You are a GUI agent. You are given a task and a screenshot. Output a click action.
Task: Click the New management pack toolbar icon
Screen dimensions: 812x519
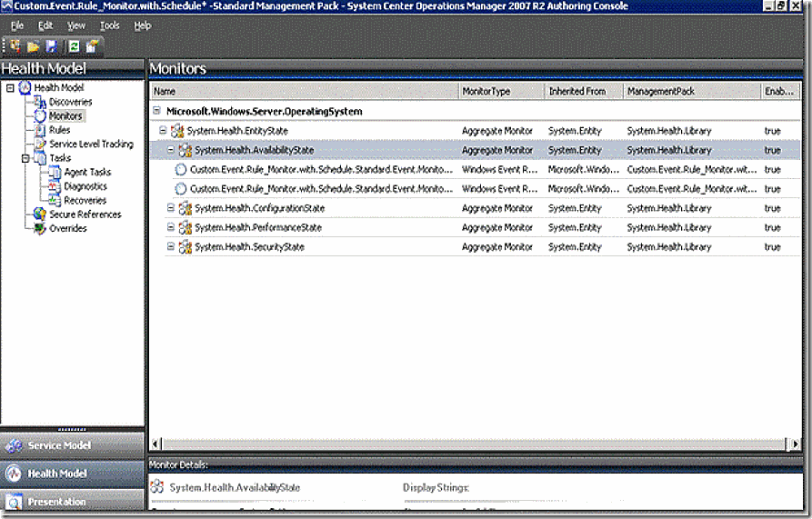[15, 46]
